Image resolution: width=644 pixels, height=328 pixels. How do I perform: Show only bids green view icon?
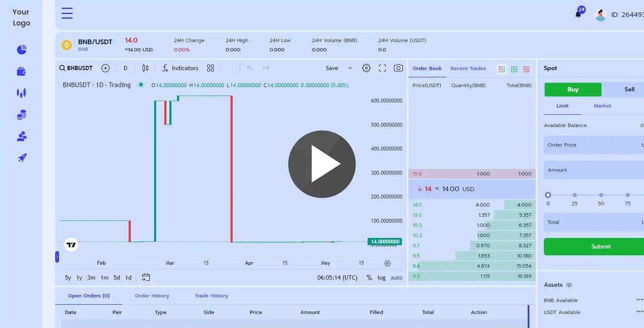coord(514,69)
